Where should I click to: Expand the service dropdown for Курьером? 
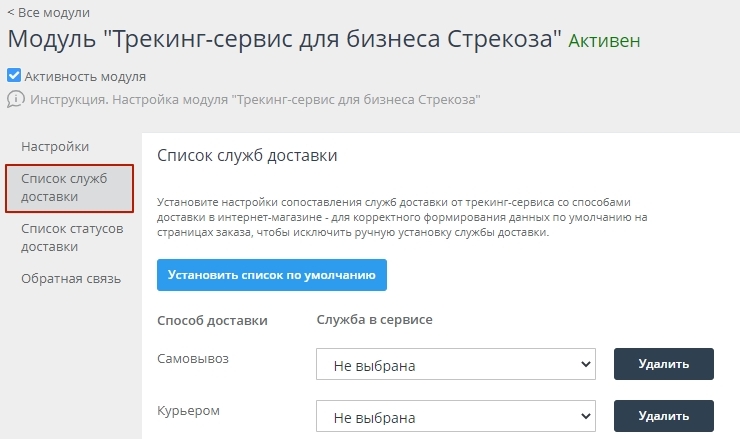tap(456, 417)
